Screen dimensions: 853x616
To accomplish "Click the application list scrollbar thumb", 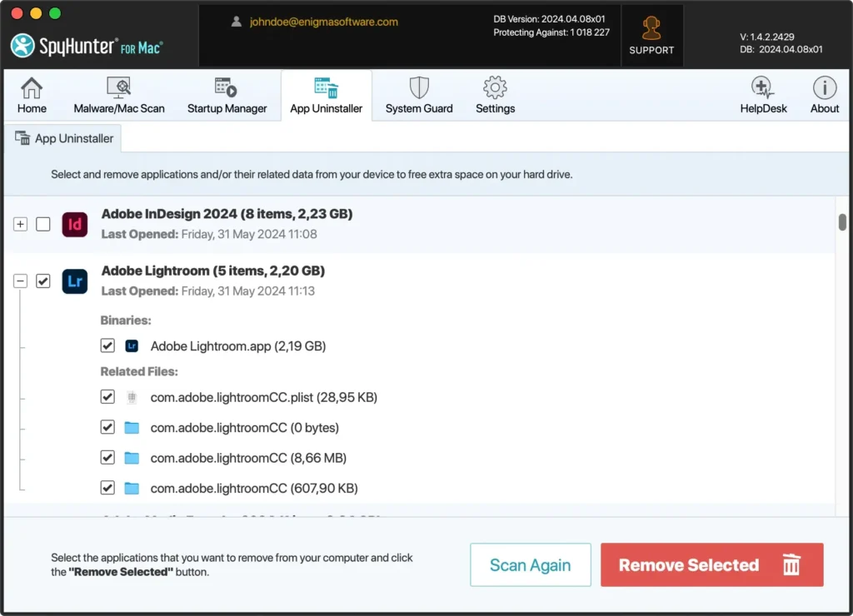I will tap(842, 221).
